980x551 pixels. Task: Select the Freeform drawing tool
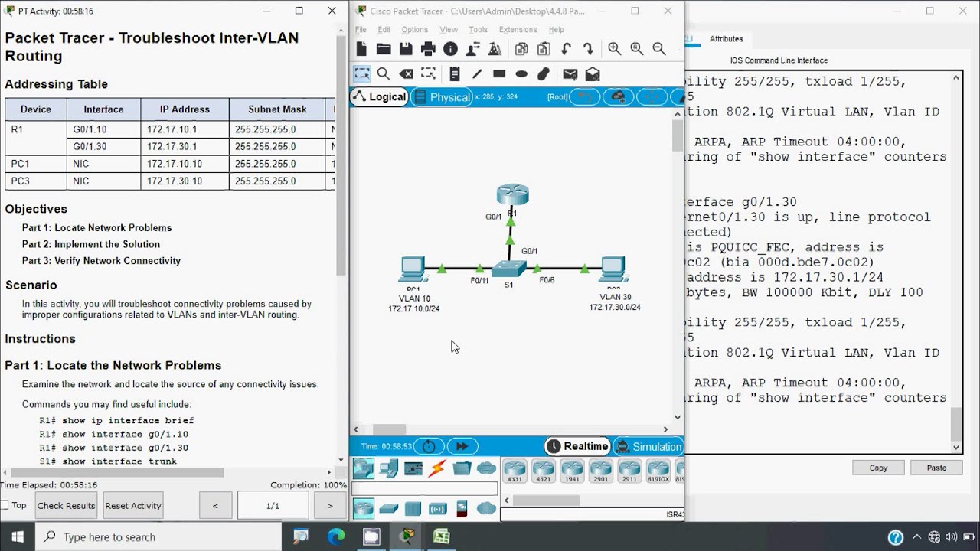544,73
